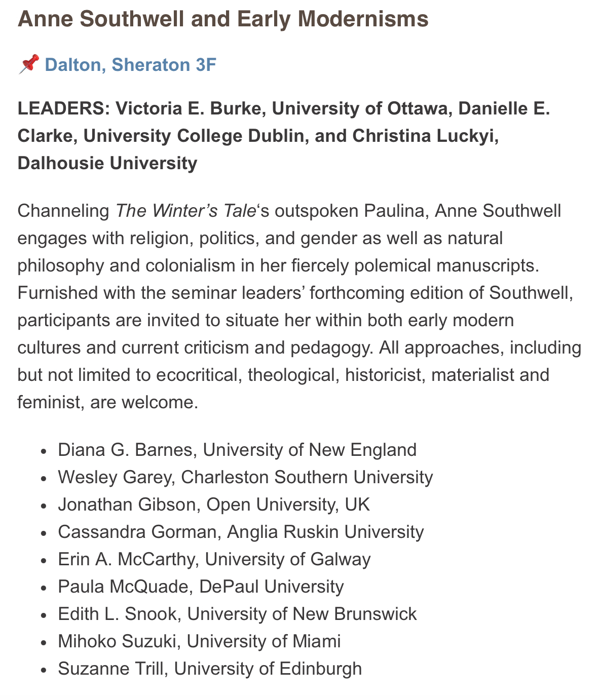Screen dimensions: 600x700
Task: Select Paula McQuade, DePaul University entry
Action: 201,587
